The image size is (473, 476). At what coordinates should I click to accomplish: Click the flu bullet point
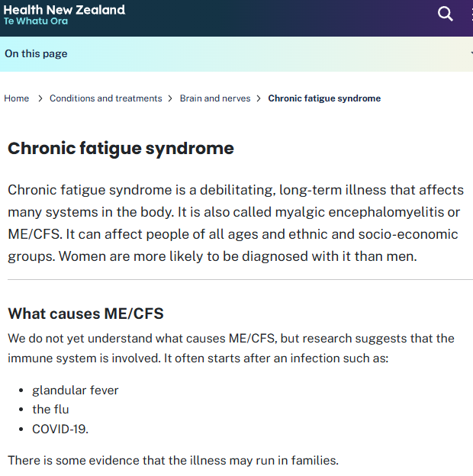(x=50, y=409)
